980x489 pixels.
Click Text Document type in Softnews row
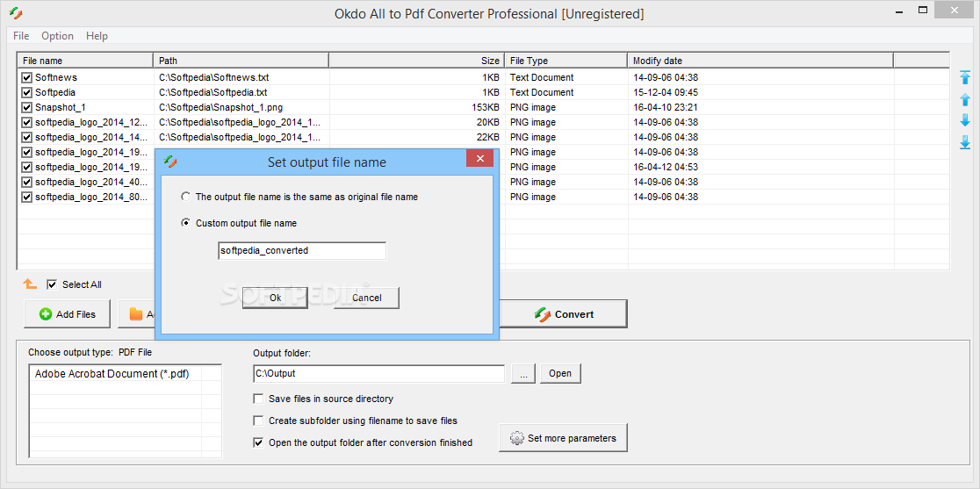click(541, 77)
